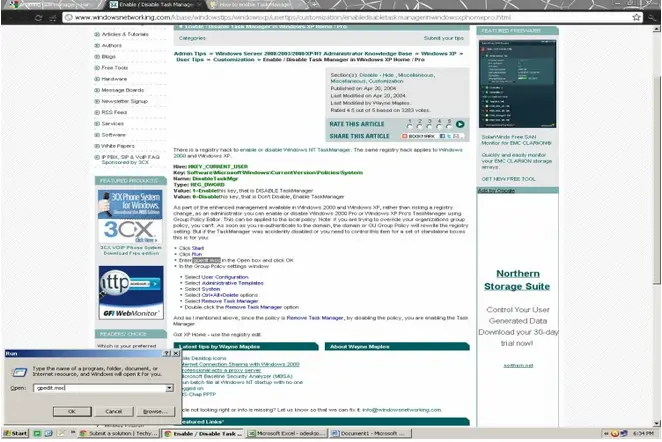Click the Ads by Google link
The image size is (662, 442).
point(496,191)
